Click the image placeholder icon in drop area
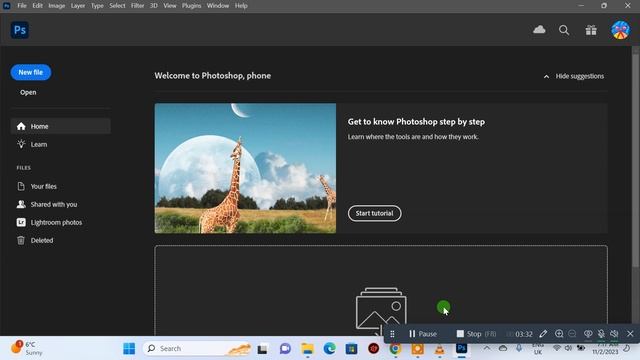The height and width of the screenshot is (360, 640). 381,311
